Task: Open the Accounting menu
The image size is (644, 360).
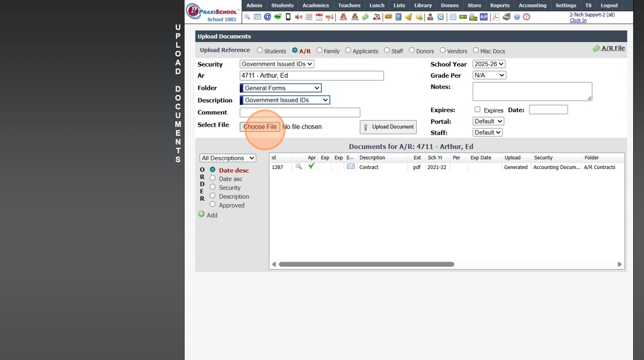Action: click(532, 5)
